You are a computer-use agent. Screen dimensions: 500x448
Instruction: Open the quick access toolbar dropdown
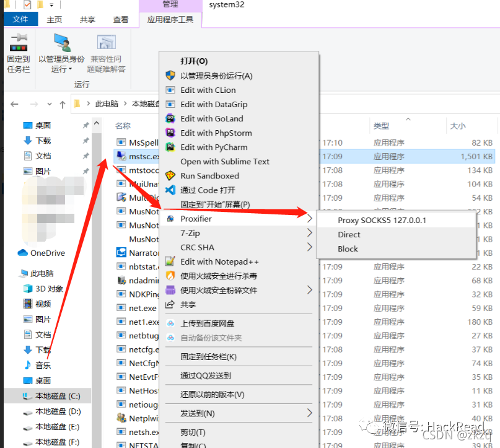click(51, 5)
